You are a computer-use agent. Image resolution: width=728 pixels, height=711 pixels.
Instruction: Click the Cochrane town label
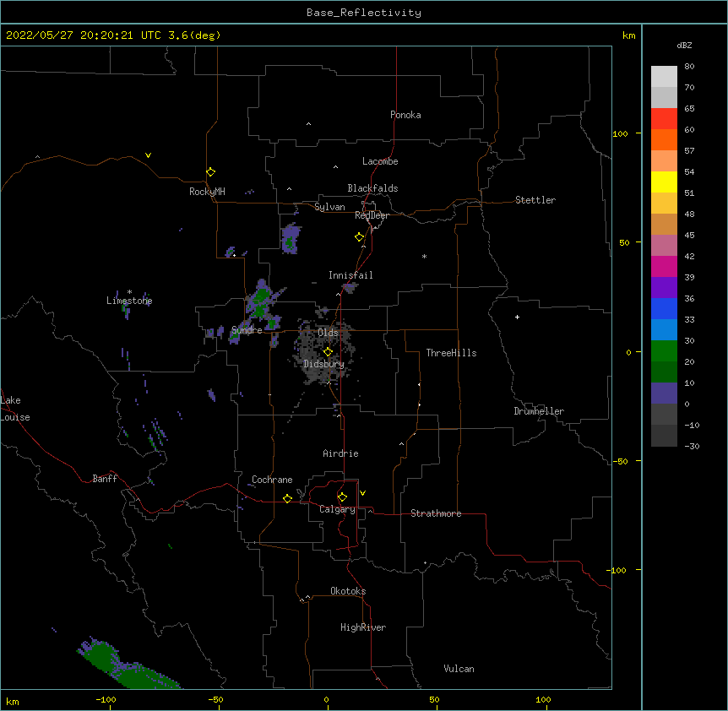tap(272, 480)
